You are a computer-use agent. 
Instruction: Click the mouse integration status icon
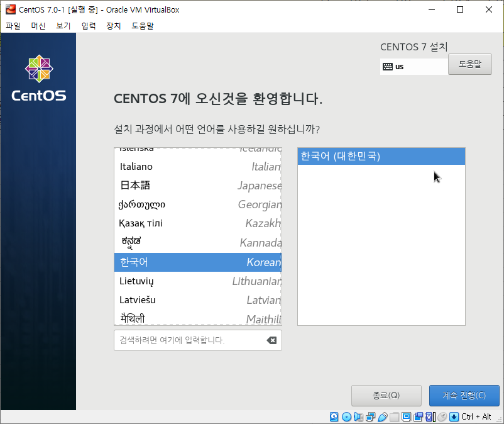442,416
